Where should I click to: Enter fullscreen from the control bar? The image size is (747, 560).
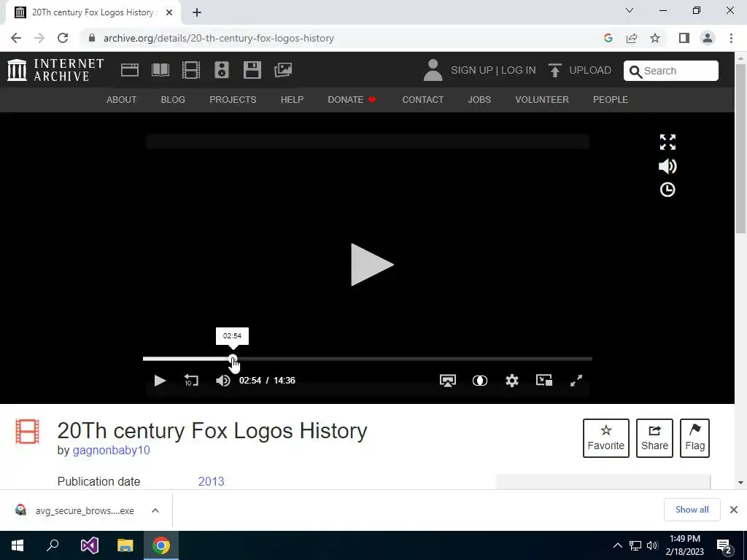(x=576, y=381)
